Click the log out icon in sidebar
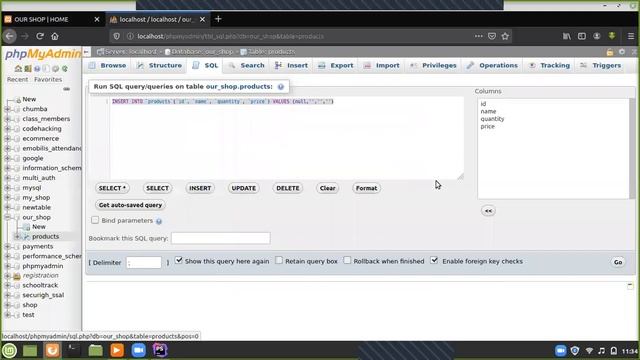Screen dimensions: 640x360 click(27, 69)
